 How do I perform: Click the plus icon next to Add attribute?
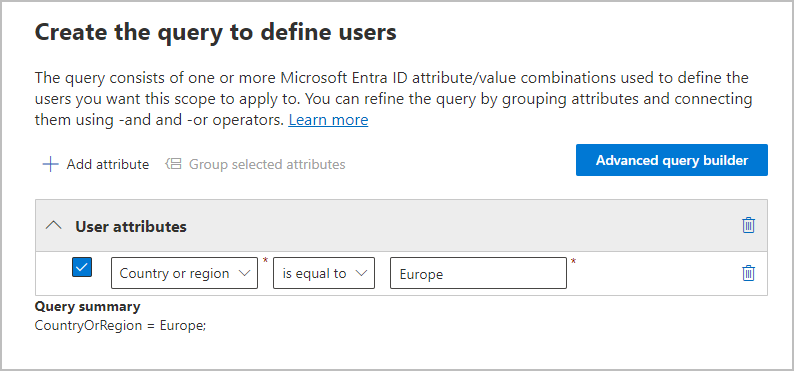point(50,164)
